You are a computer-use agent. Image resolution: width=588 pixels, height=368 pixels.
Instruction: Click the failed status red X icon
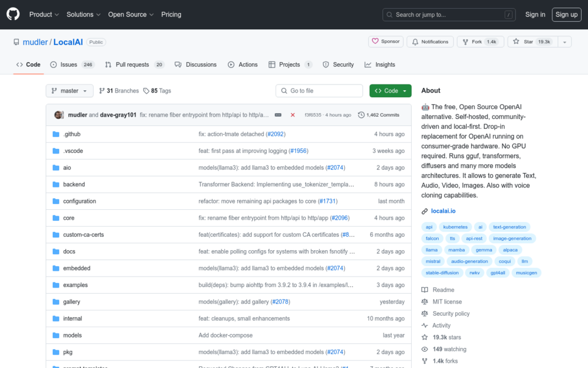click(x=292, y=115)
